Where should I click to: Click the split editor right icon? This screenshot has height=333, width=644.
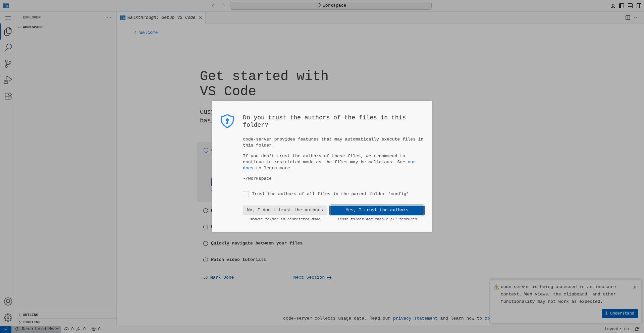(x=628, y=18)
